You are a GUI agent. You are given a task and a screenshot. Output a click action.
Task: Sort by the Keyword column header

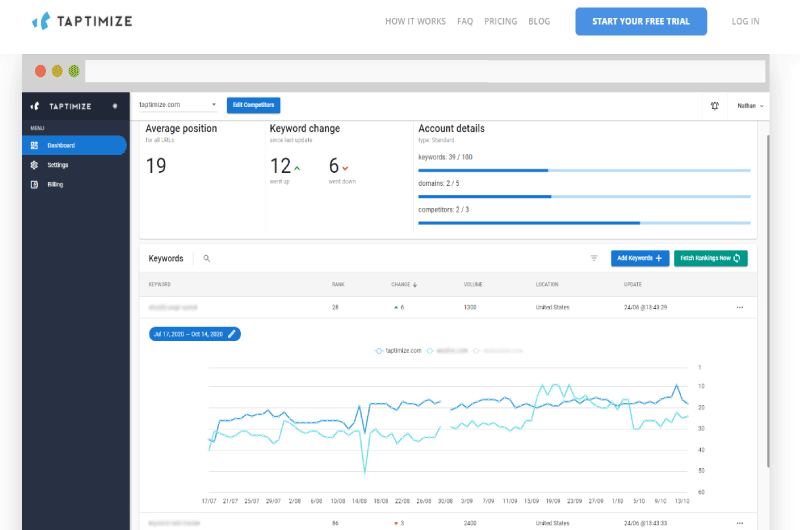pyautogui.click(x=160, y=284)
